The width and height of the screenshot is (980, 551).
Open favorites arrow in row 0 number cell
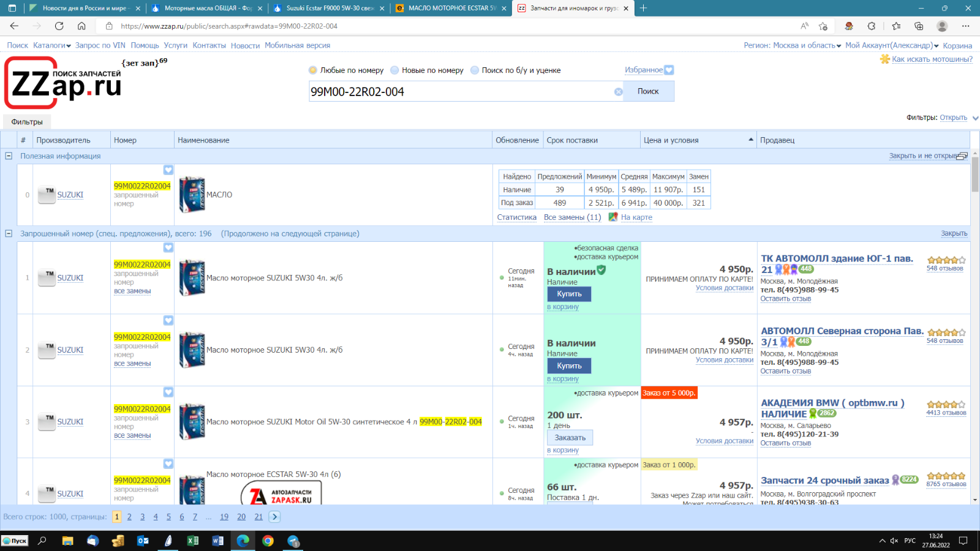coord(168,170)
